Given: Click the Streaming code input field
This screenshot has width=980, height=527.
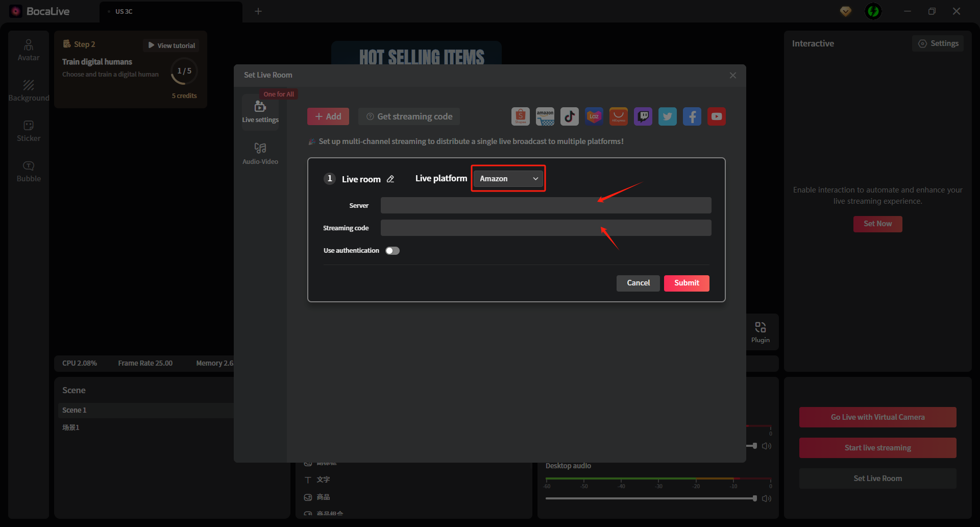Looking at the screenshot, I should (546, 228).
